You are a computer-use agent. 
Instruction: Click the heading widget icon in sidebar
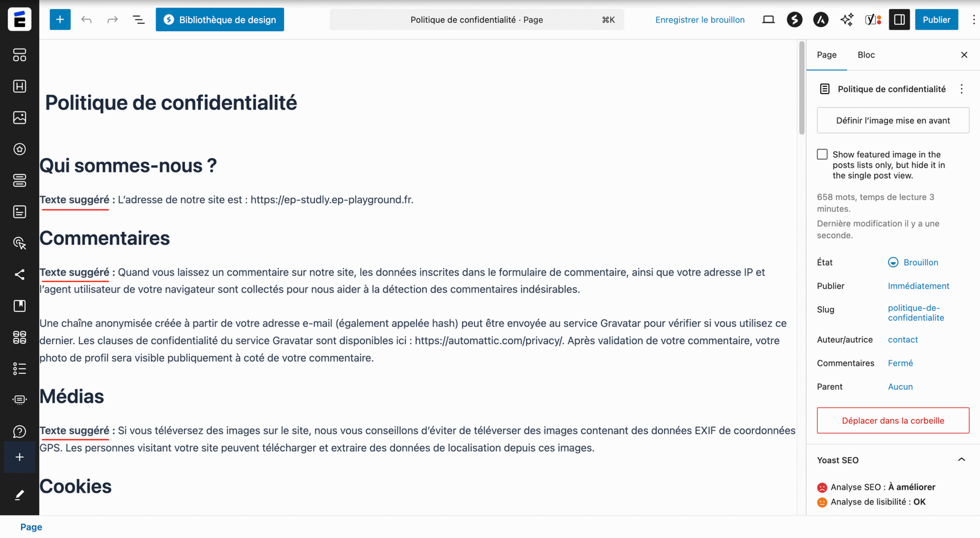pos(20,86)
